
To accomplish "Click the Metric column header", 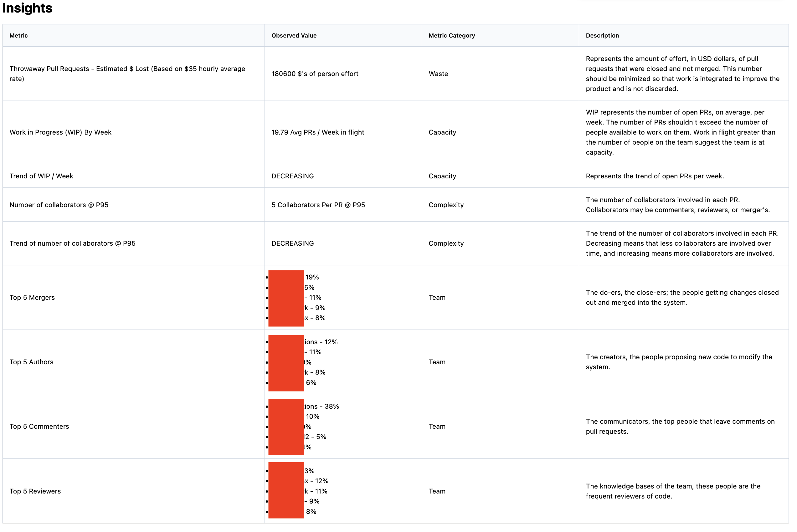I will point(19,36).
